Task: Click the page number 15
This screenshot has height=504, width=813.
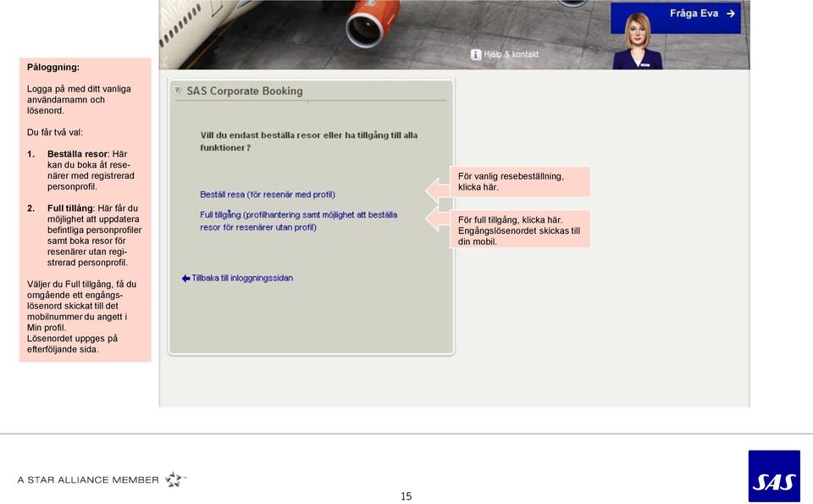Action: [406, 496]
